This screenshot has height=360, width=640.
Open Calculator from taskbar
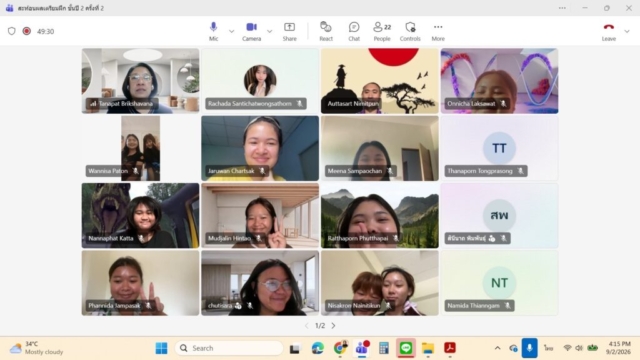coord(384,348)
